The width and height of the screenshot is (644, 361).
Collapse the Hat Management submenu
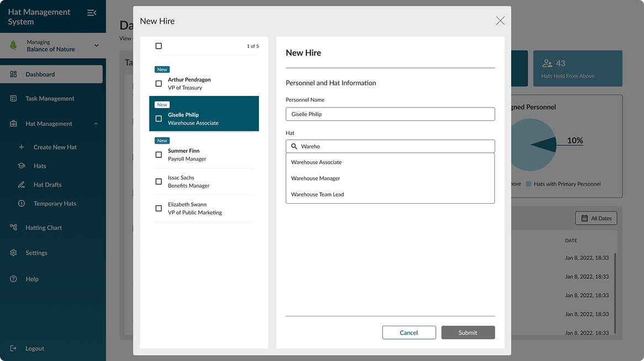(x=96, y=124)
